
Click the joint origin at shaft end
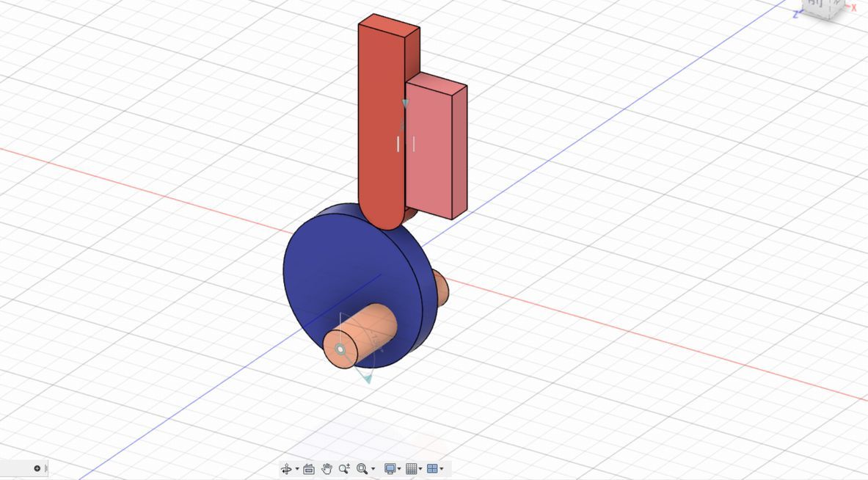[x=340, y=349]
